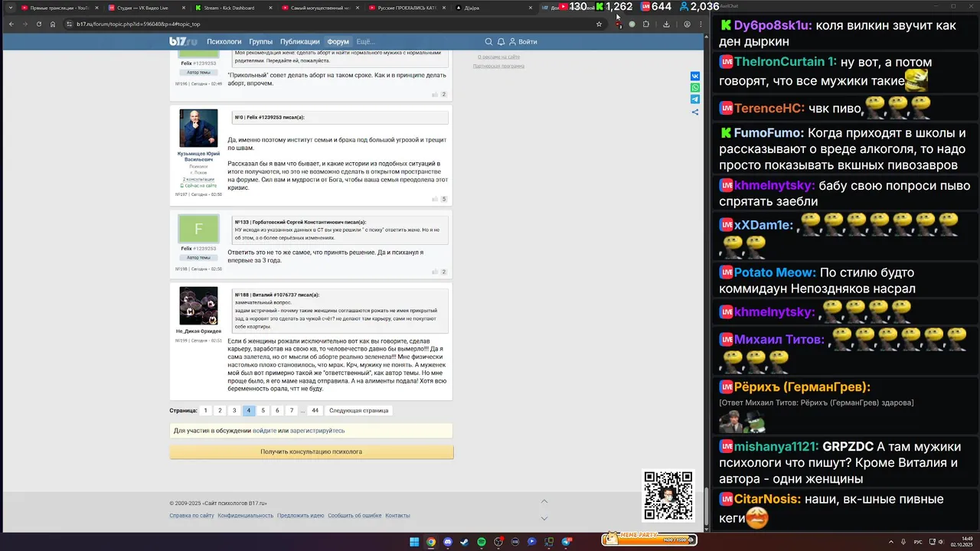Open Форум menu item

pos(338,41)
